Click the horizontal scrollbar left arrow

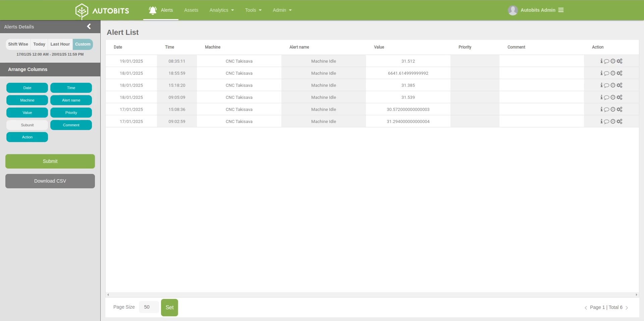108,295
